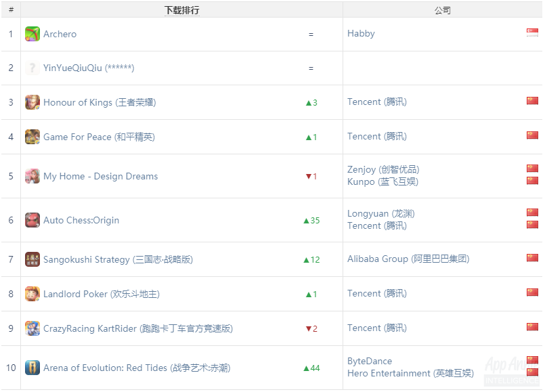545x392 pixels.
Task: Click the Arena of Evolution app icon
Action: tap(32, 368)
